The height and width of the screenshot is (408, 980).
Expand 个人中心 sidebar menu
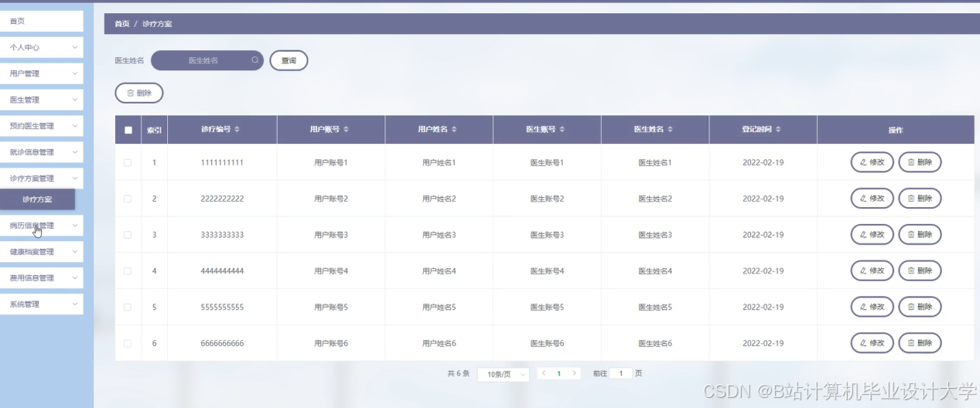point(41,47)
